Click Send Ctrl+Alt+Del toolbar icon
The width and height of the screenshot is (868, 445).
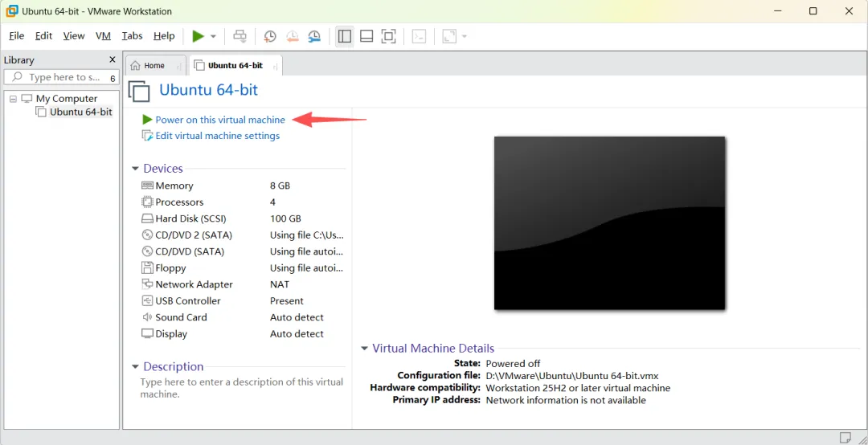coord(240,36)
